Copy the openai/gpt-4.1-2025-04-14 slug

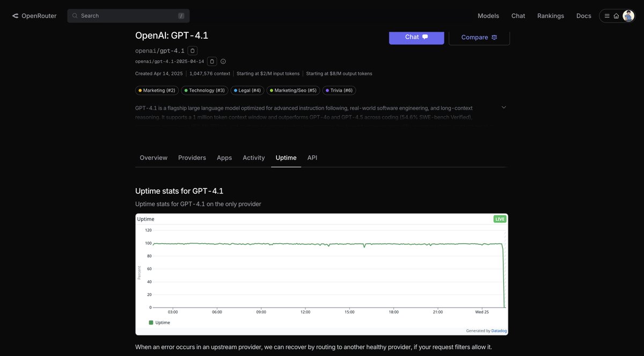[x=212, y=61]
